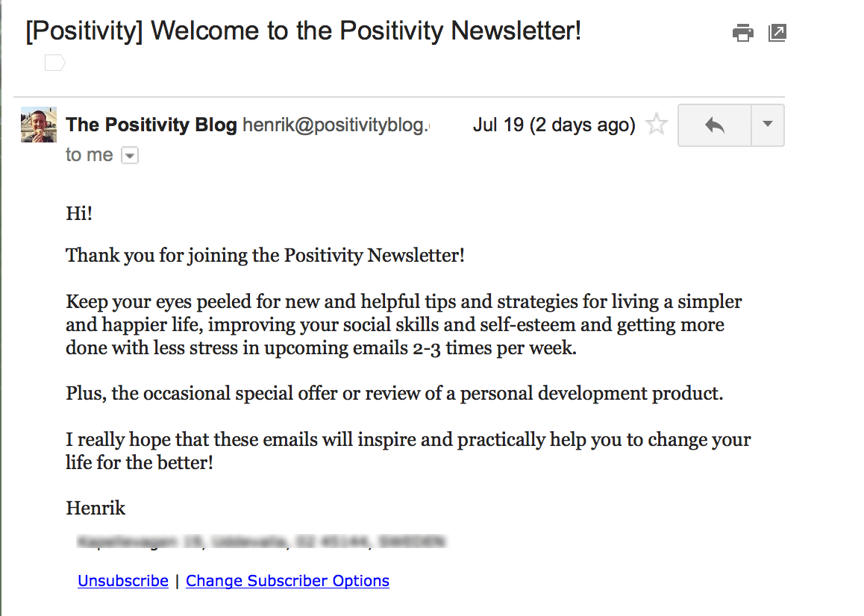Screen dimensions: 864x616
Task: Open 'Change Subscriber Options'
Action: click(287, 580)
